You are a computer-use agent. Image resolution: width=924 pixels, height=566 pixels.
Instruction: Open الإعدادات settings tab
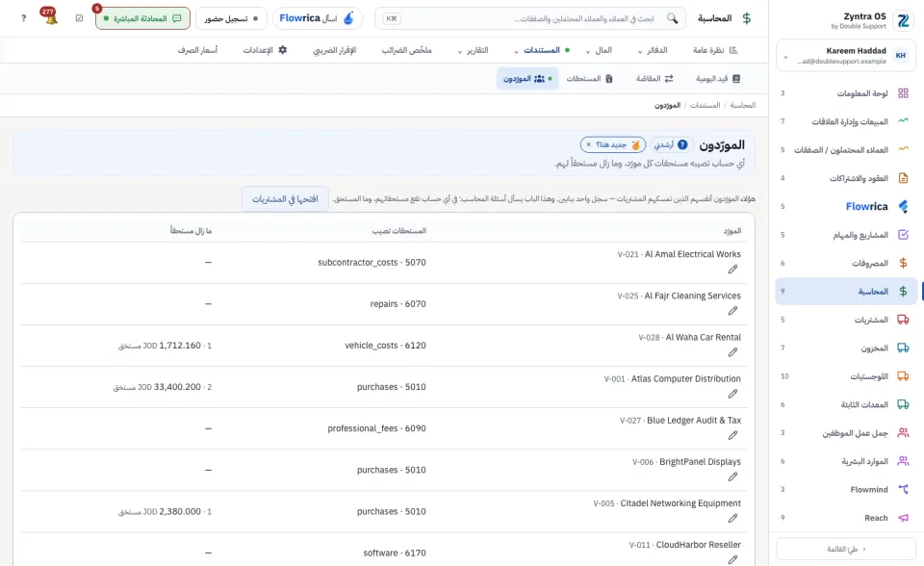(x=266, y=50)
